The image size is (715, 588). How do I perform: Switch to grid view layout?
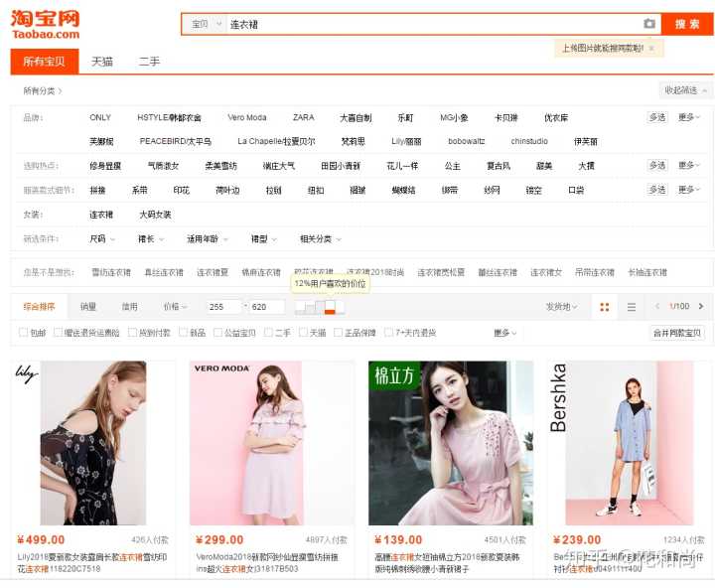(x=605, y=308)
